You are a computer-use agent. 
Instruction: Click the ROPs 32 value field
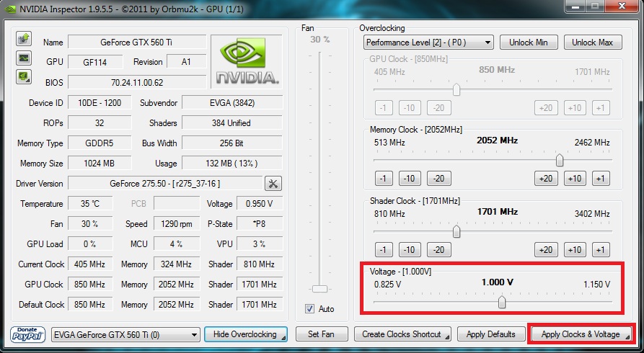point(100,122)
